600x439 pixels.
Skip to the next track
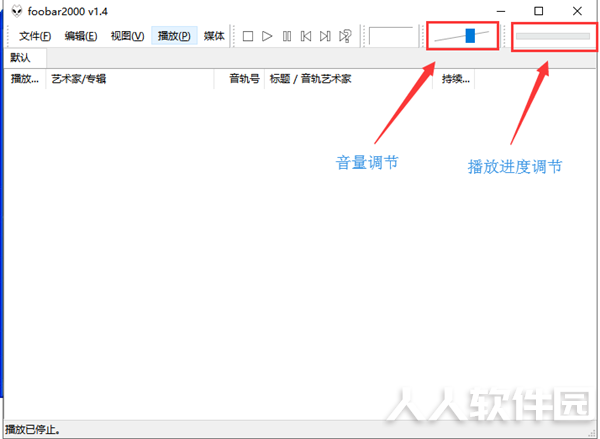(x=325, y=36)
